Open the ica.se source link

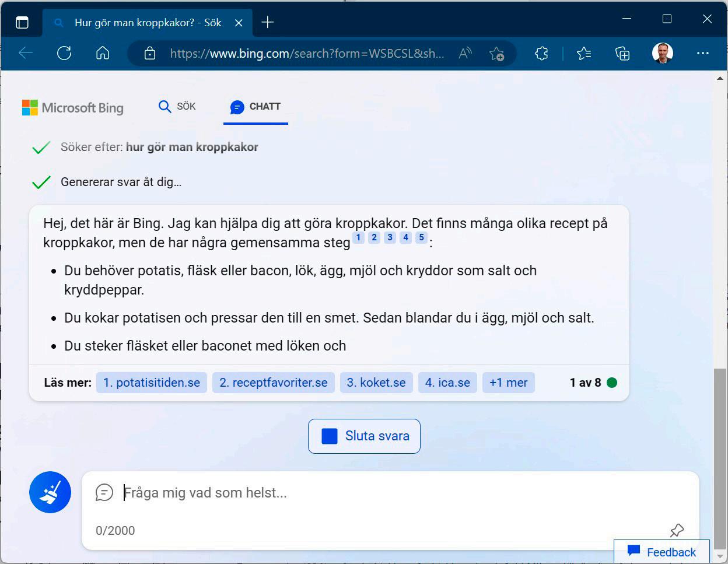click(x=447, y=383)
